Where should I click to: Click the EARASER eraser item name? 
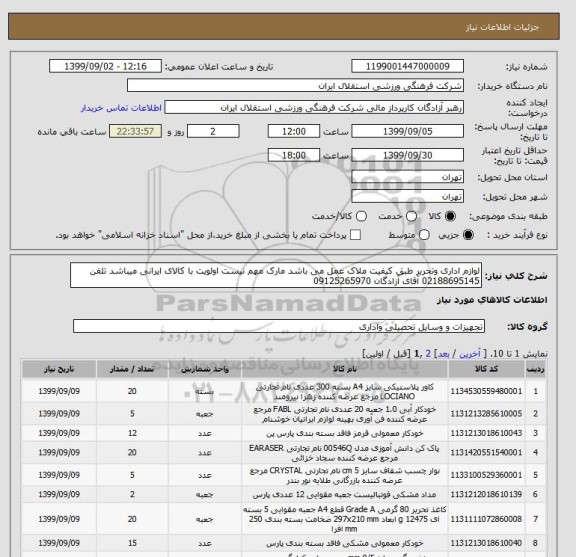(x=345, y=453)
